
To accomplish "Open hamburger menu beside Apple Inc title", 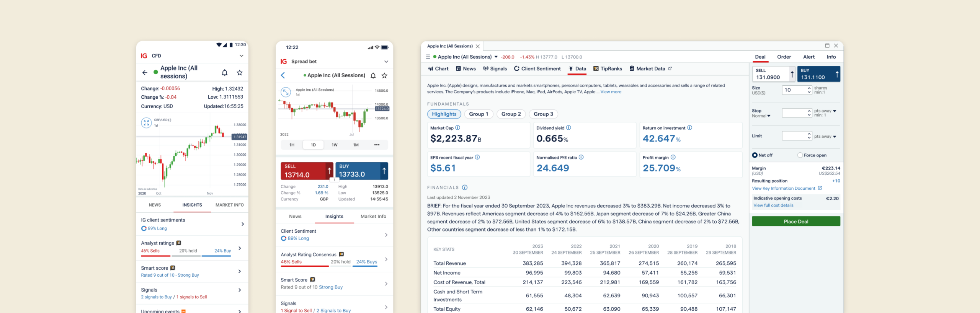I will coord(428,57).
